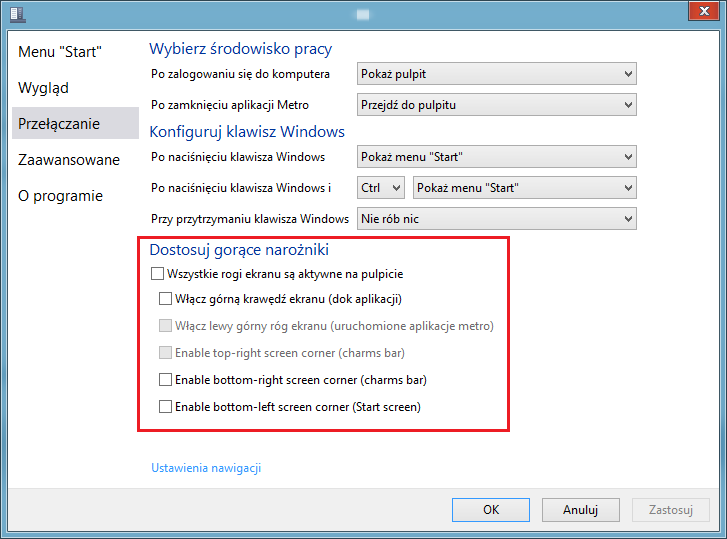Viewport: 727px width, 539px height.
Task: Switch to the Wygląd section
Action: (x=43, y=87)
